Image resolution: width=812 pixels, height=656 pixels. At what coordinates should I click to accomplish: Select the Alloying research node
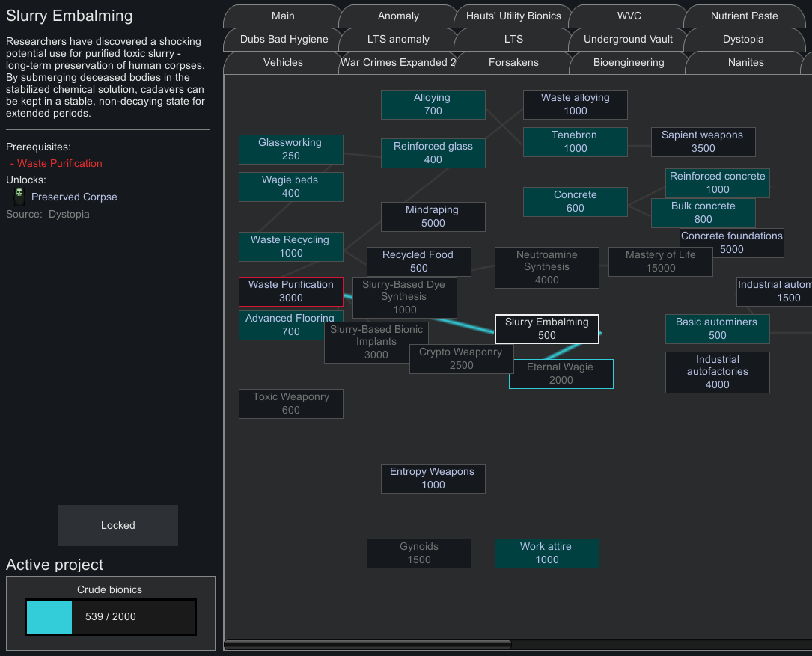433,104
